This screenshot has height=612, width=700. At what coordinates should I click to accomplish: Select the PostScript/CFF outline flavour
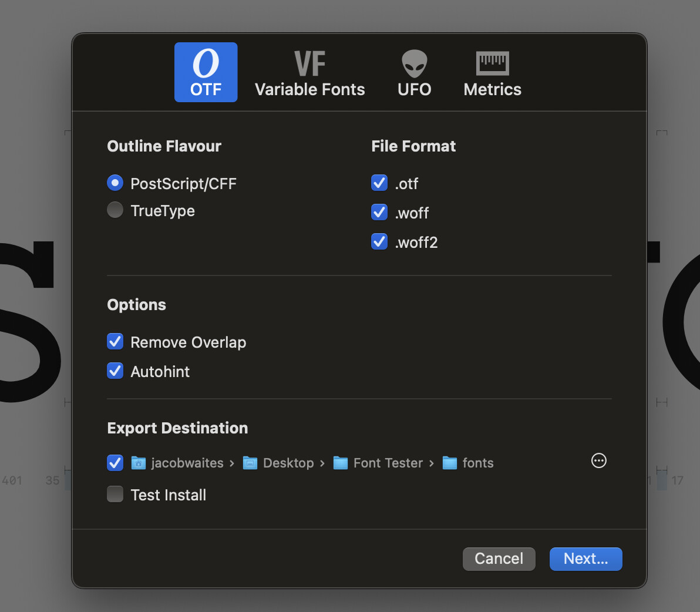tap(115, 183)
